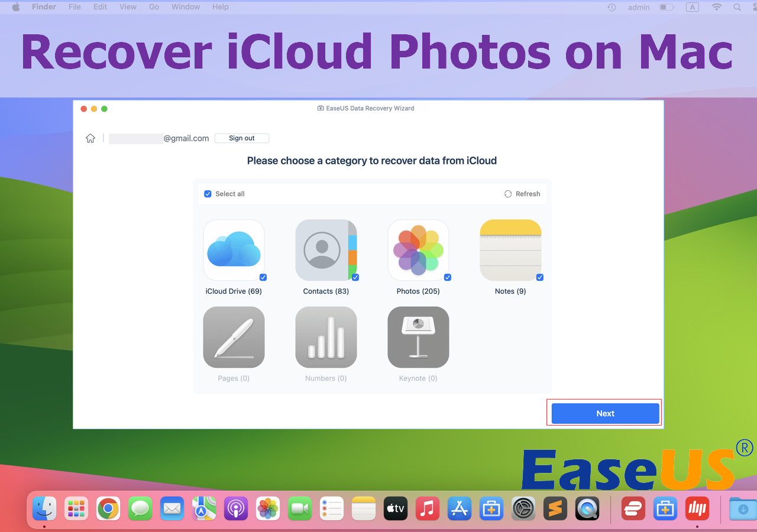
Task: Sign out of the iCloud account
Action: [242, 138]
